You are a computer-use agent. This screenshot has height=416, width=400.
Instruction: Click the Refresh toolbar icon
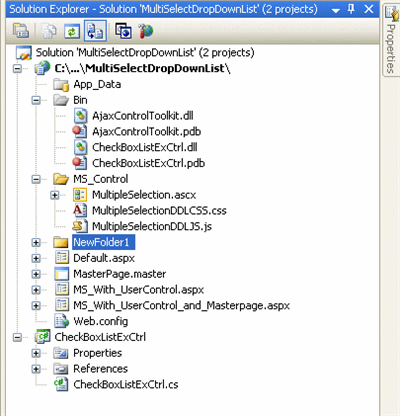coord(72,31)
